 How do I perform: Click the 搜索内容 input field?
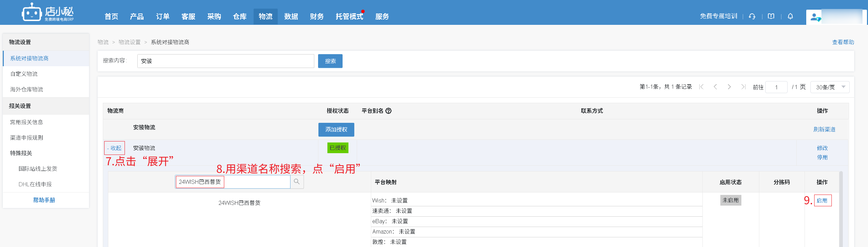pyautogui.click(x=226, y=61)
